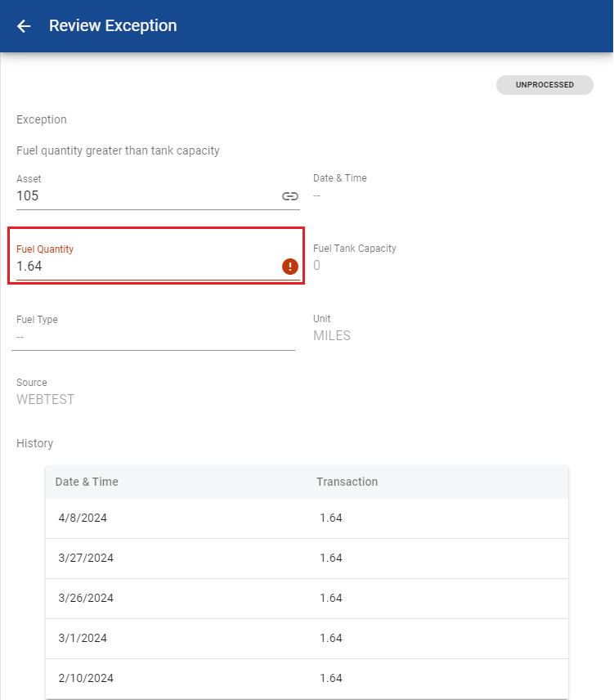Screen dimensions: 614x700
Task: Open the Fuel Type field
Action: click(x=153, y=337)
